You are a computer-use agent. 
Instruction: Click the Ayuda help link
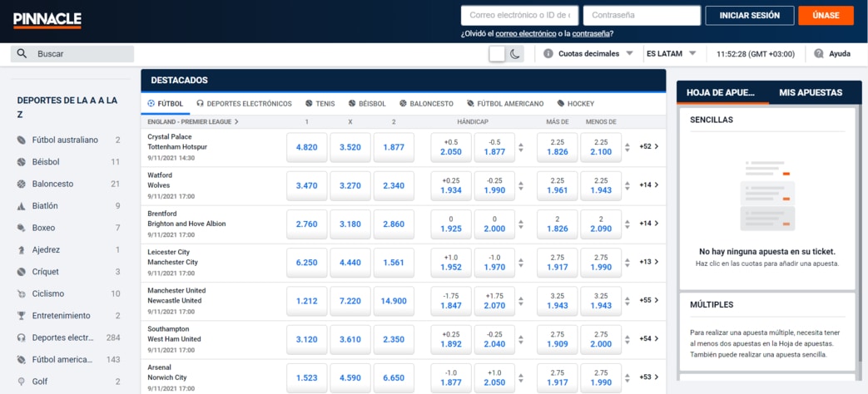click(x=840, y=53)
